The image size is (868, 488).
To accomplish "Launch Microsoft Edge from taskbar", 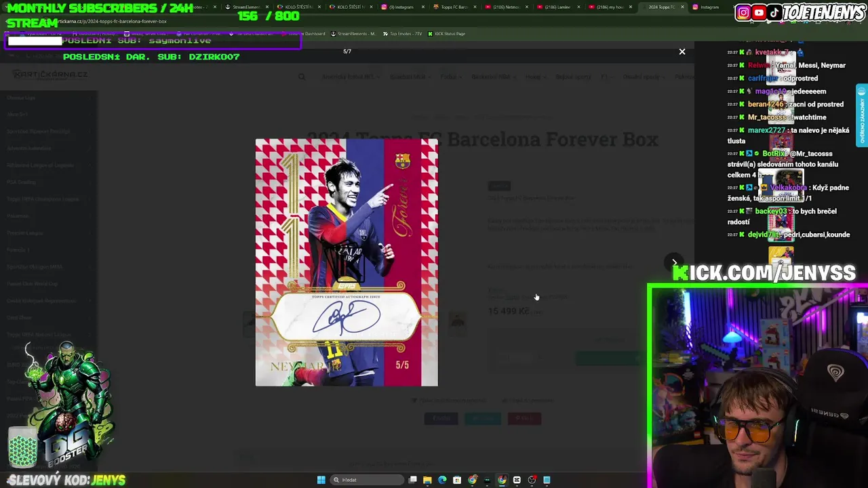I will [442, 480].
